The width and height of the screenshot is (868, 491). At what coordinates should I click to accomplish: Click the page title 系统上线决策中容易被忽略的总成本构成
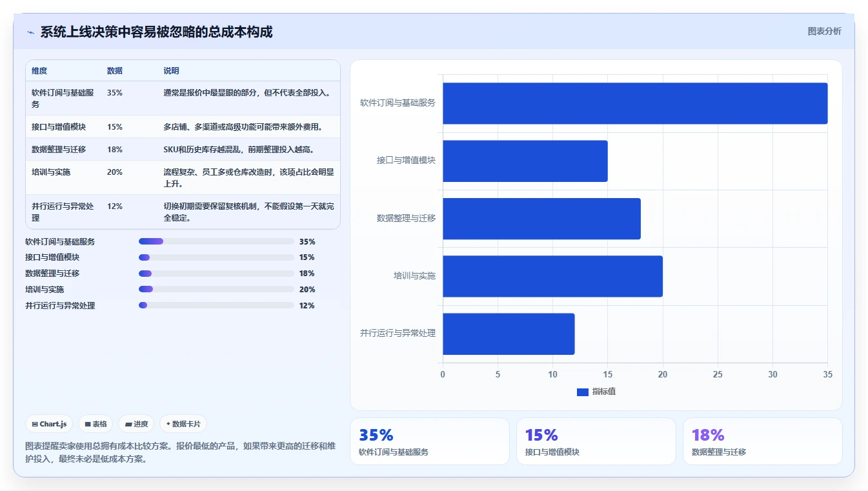[x=156, y=32]
